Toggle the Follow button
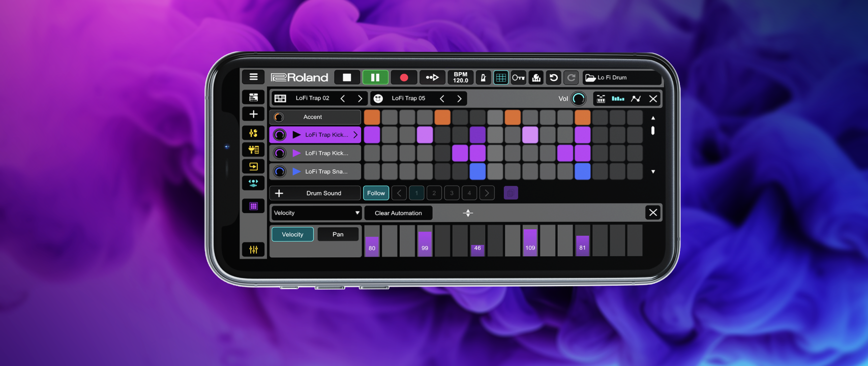This screenshot has height=366, width=868. click(376, 193)
